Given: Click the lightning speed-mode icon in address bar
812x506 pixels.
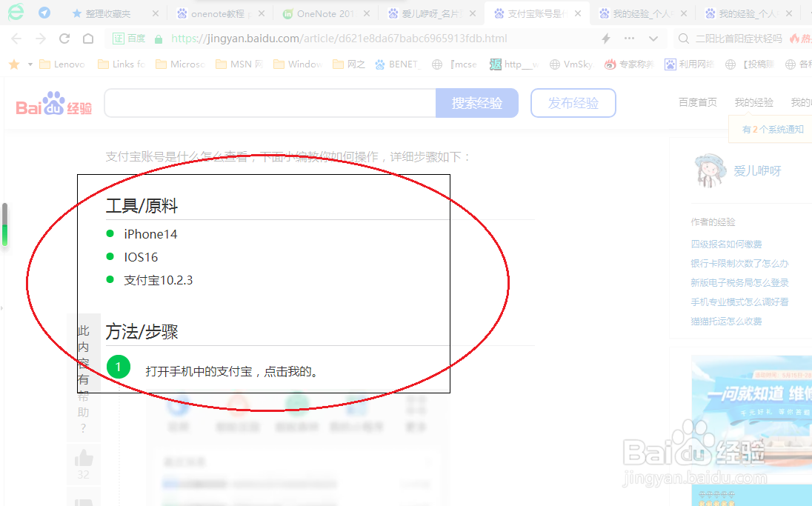Looking at the screenshot, I should 605,39.
